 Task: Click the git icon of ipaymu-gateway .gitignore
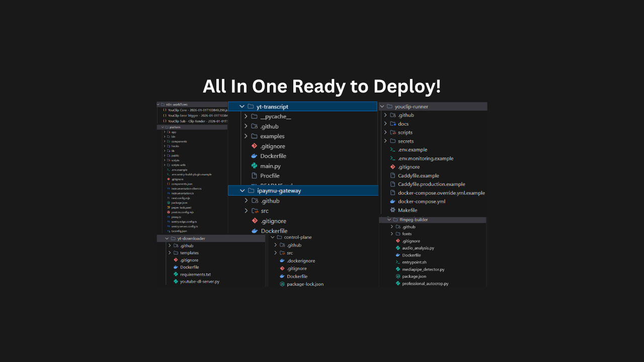click(255, 221)
